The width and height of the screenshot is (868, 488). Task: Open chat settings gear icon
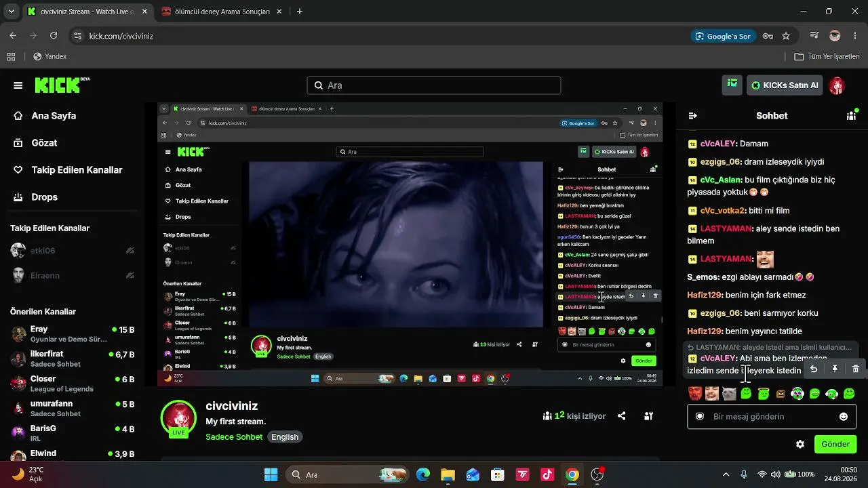point(800,444)
